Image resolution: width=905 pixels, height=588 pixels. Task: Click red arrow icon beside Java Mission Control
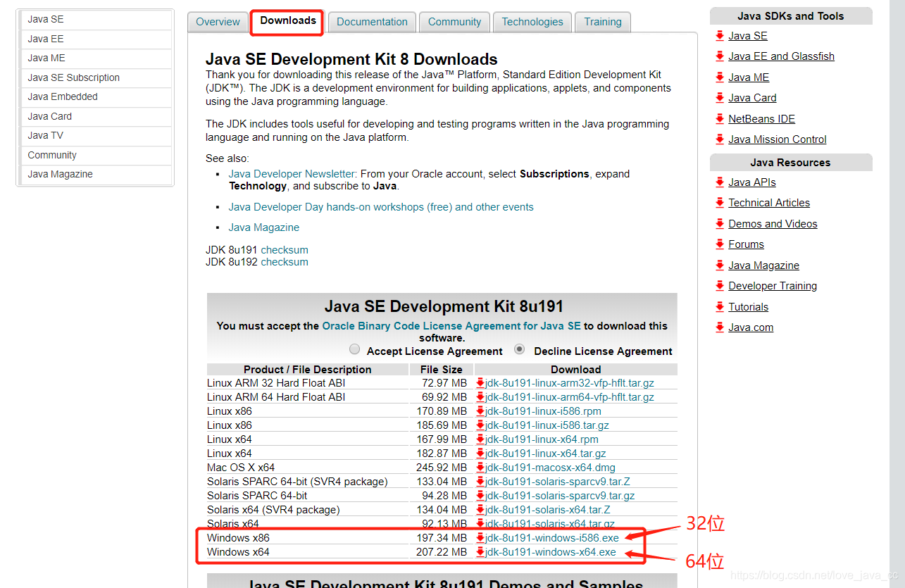(x=719, y=139)
